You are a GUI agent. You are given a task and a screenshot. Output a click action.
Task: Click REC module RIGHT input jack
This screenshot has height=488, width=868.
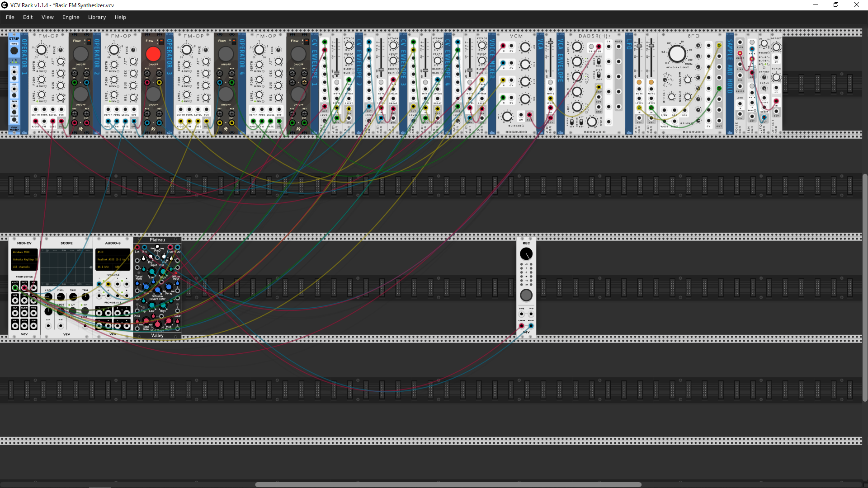531,326
